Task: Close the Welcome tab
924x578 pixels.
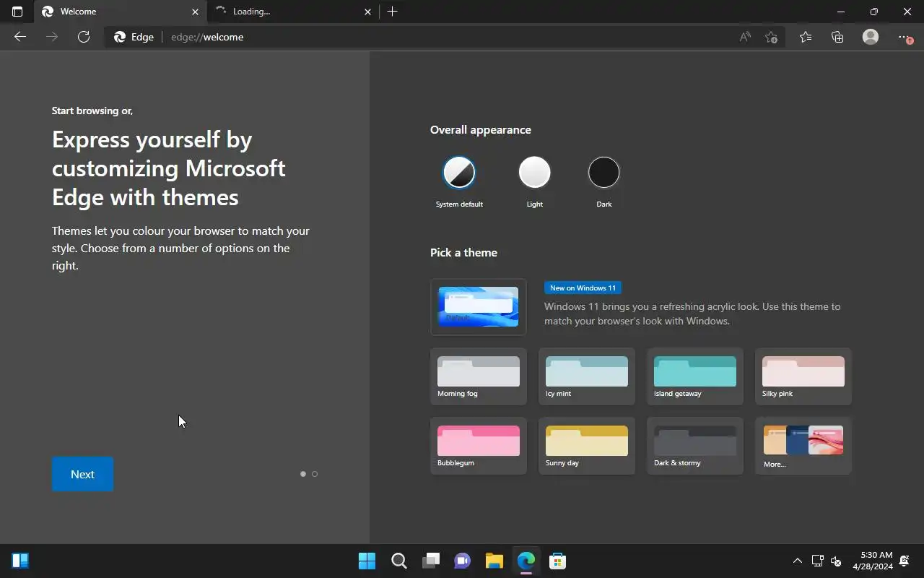Action: pos(195,12)
